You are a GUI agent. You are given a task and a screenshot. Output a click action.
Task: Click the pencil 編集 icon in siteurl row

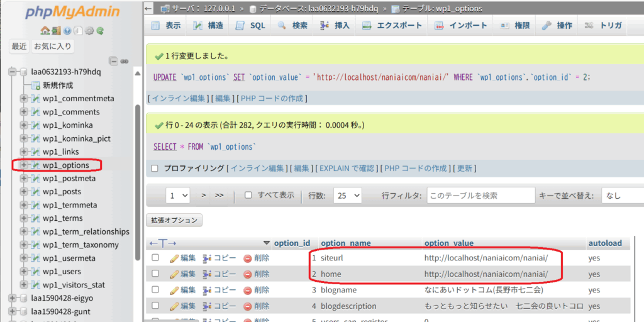tap(174, 258)
